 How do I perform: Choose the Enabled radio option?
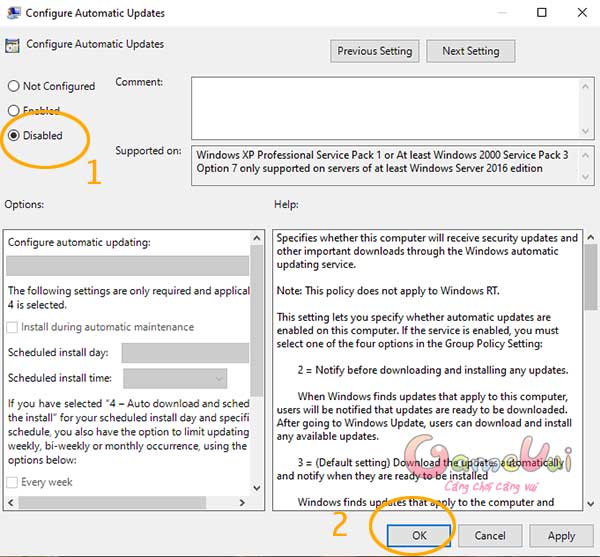coord(14,111)
